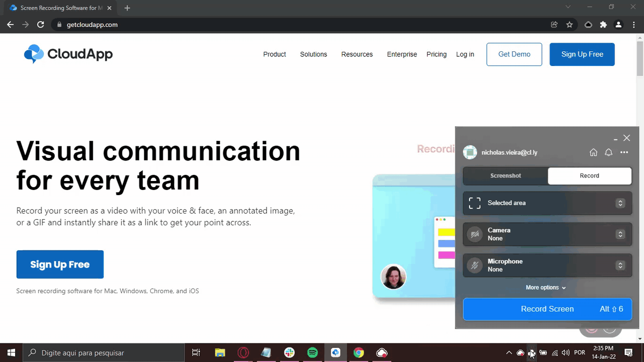Toggle the Camera off icon

tap(475, 234)
